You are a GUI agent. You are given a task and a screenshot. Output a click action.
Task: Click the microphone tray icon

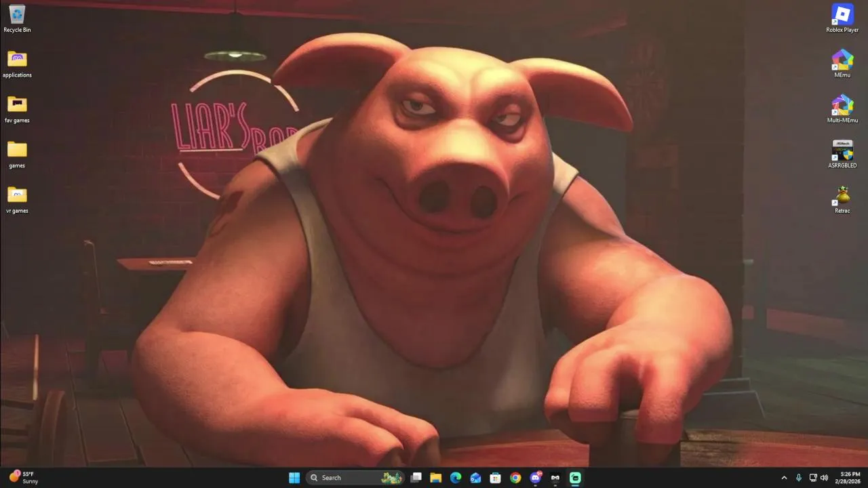point(799,478)
